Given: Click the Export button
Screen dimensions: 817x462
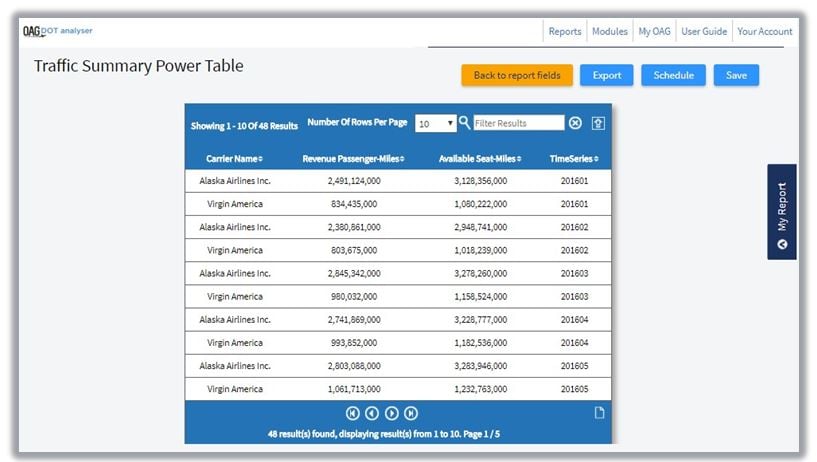Looking at the screenshot, I should (607, 75).
